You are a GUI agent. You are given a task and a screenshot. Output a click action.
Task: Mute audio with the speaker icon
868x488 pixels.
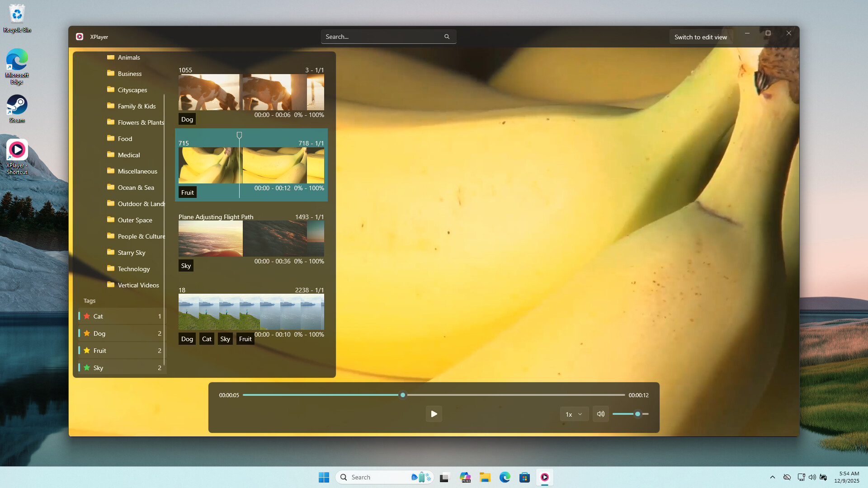[x=600, y=414]
